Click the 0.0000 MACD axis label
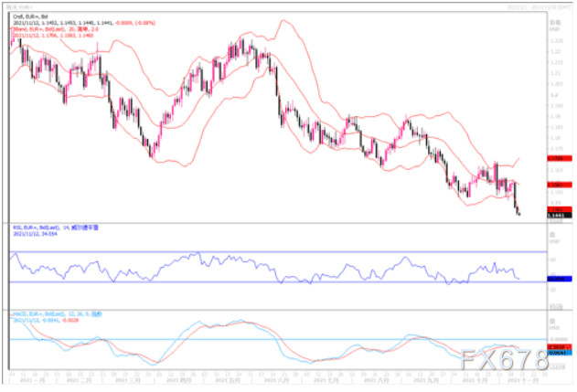This screenshot has height=392, width=577. pos(559,339)
